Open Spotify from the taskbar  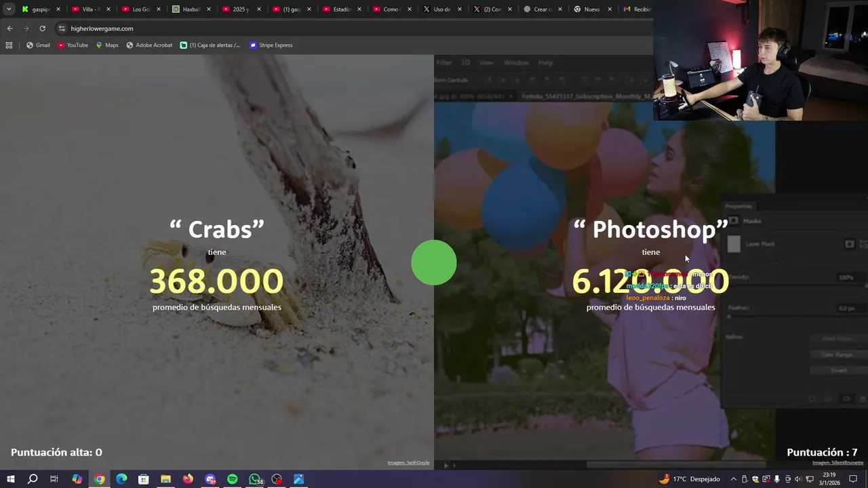tap(232, 479)
